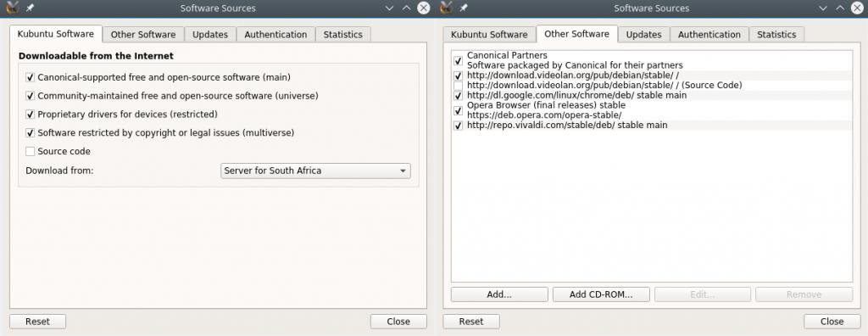Switch to Kubuntu Software tab in right window

(489, 35)
